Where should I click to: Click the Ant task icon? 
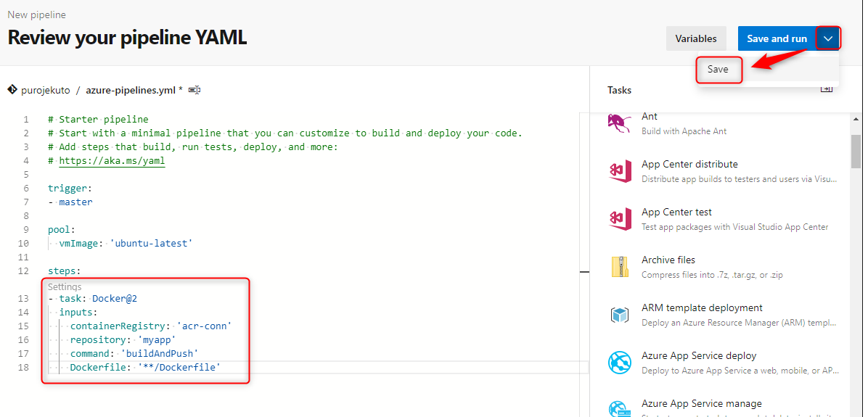click(620, 123)
